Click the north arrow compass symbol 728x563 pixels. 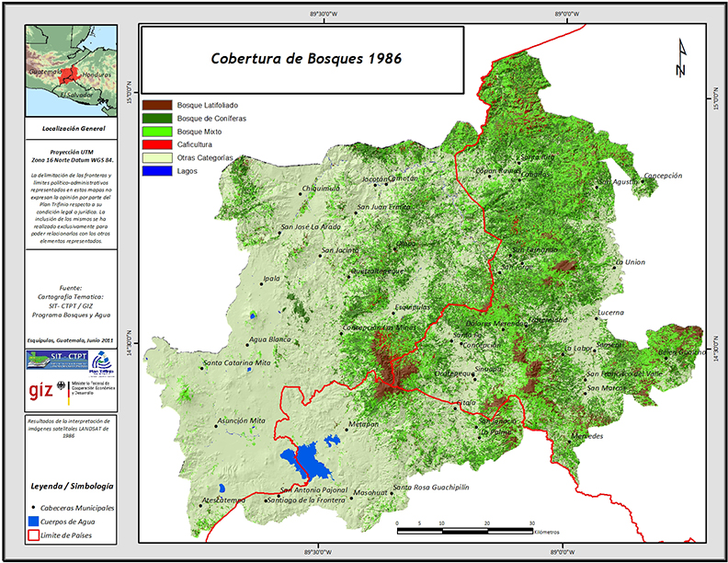coord(681,58)
